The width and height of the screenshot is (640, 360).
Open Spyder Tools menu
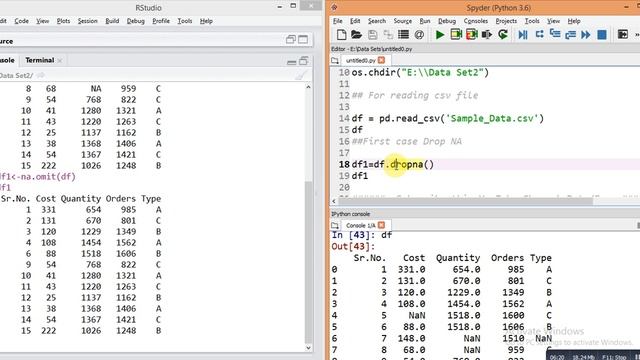click(532, 21)
